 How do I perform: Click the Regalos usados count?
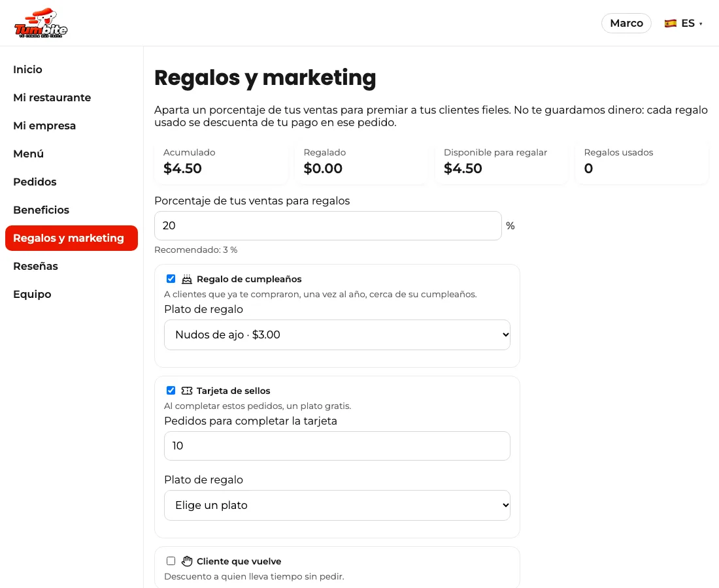click(x=588, y=169)
